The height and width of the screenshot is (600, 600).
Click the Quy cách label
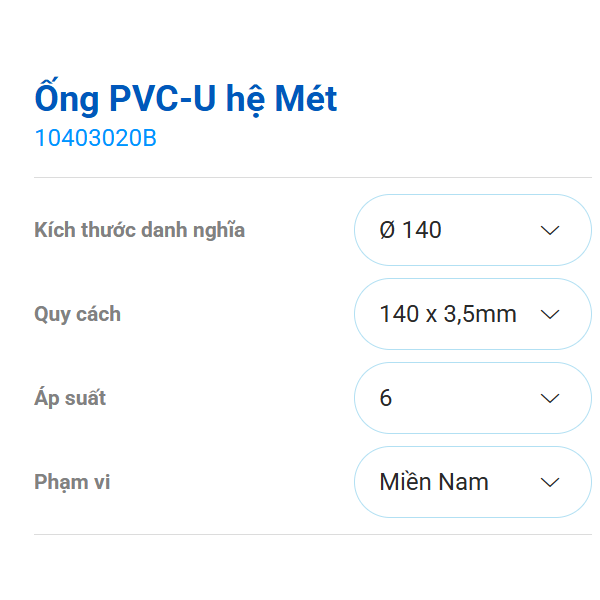pyautogui.click(x=77, y=314)
